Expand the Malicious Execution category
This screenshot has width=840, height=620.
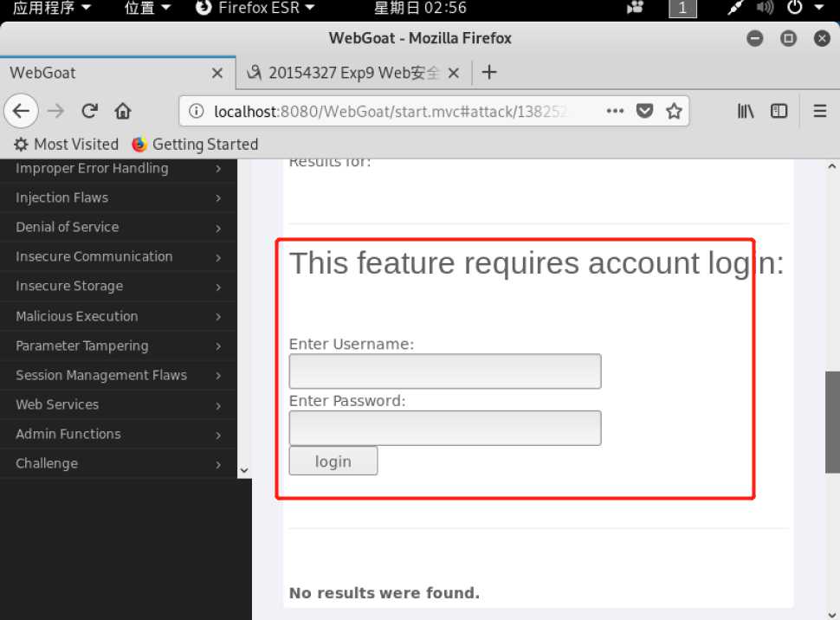pos(118,316)
